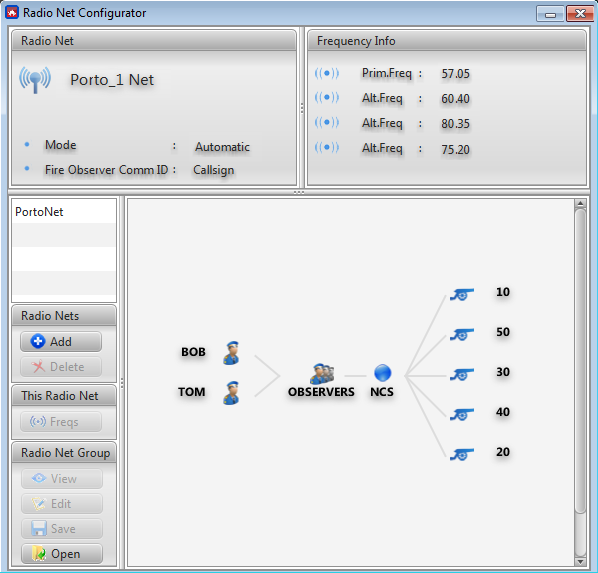Select the OBSERVERS group icon

click(x=322, y=373)
